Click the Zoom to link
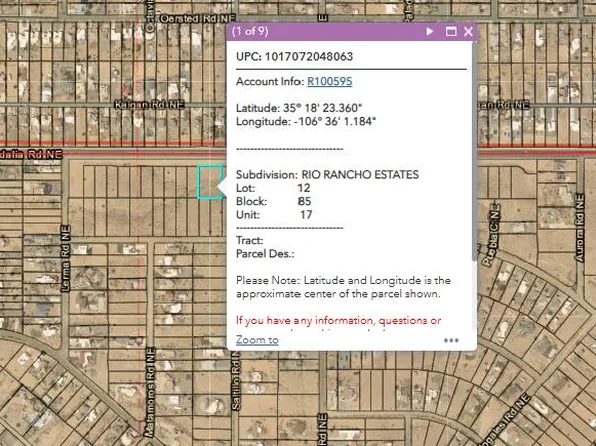Image resolution: width=596 pixels, height=446 pixels. (257, 340)
